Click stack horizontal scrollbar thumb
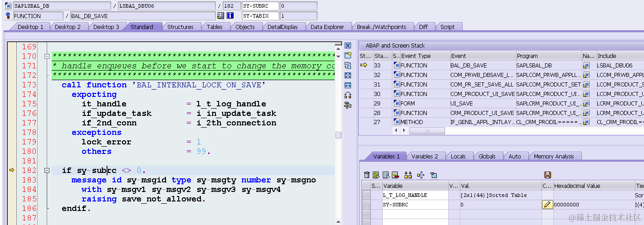This screenshot has width=644, height=225. coord(427,130)
